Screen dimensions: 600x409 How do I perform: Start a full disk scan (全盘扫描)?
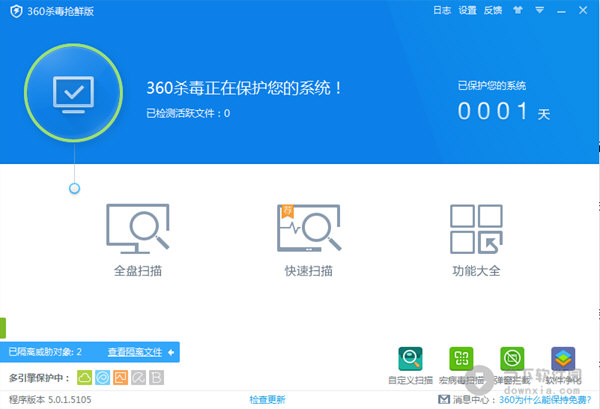click(137, 239)
